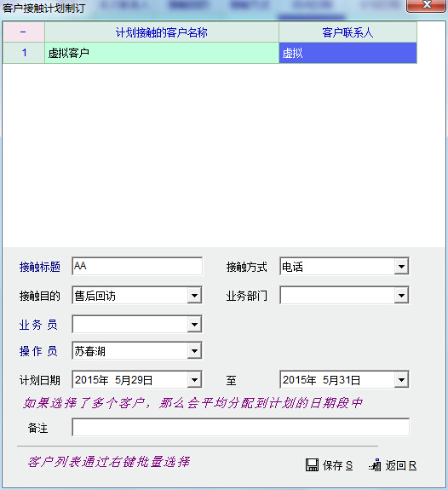Click the 计划接触的客户名称 column header

(x=162, y=32)
